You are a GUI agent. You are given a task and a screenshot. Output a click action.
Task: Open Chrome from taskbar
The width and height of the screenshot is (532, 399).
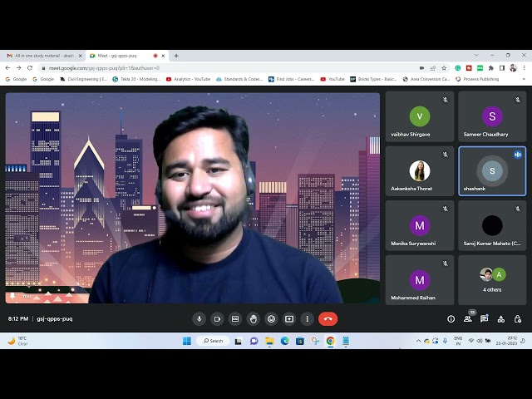click(x=331, y=341)
